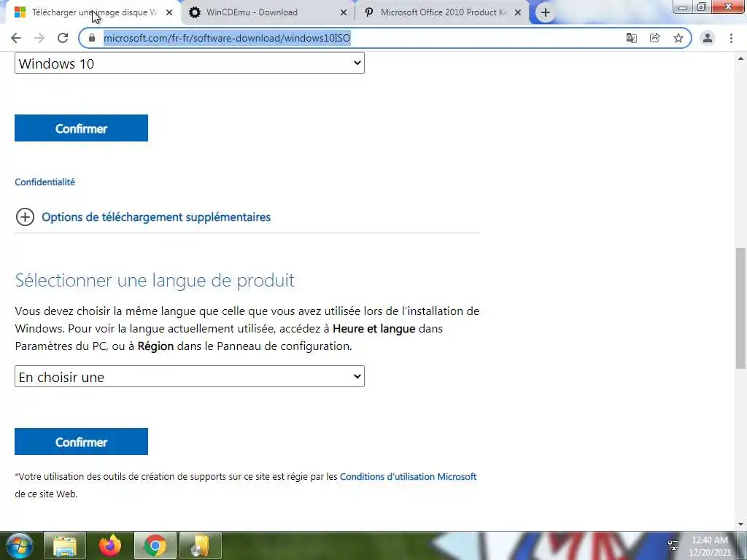The height and width of the screenshot is (560, 747).
Task: Open the system clock and date
Action: point(710,546)
